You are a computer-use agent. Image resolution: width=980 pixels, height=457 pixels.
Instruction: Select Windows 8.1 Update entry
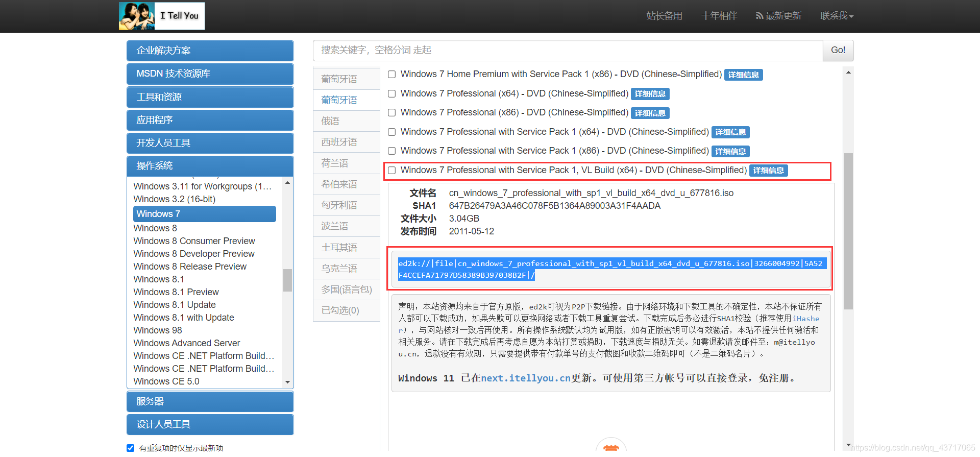pyautogui.click(x=175, y=305)
